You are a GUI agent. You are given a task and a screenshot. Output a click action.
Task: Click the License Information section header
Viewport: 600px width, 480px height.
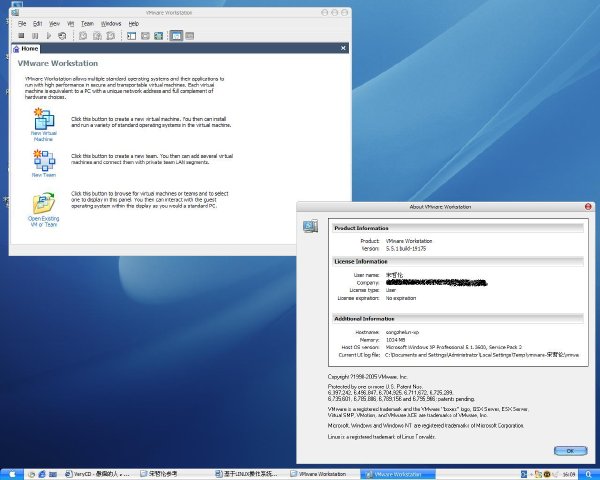point(458,262)
